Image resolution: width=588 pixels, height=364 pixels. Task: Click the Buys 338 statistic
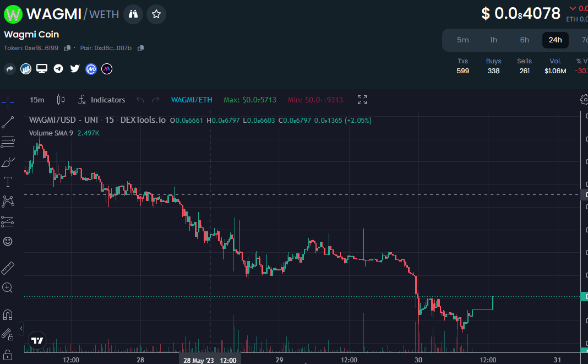click(493, 66)
